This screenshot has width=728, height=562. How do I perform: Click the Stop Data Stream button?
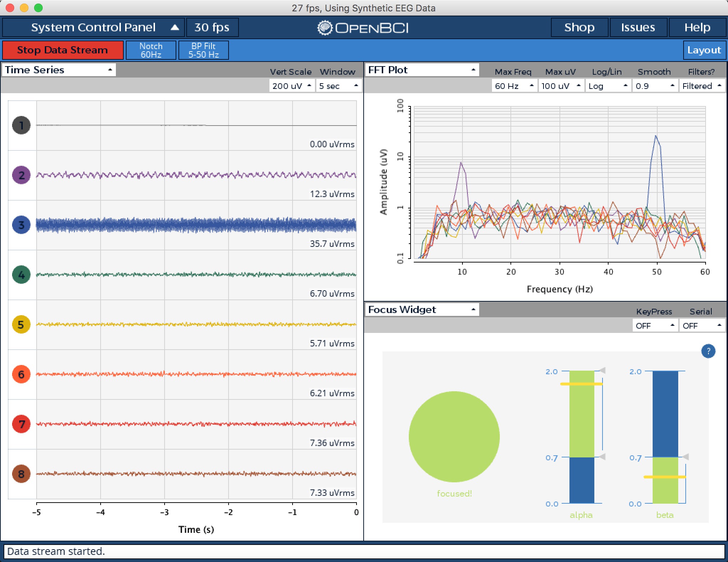coord(63,50)
